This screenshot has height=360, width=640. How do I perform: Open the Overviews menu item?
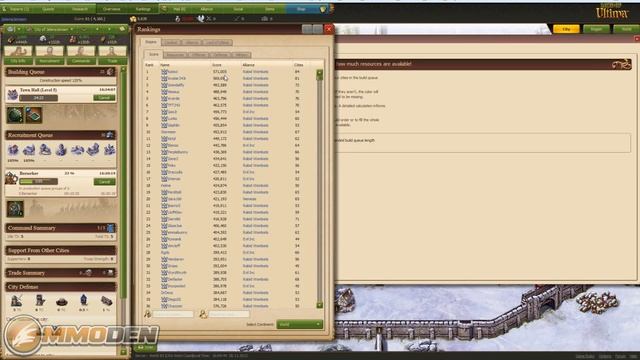(111, 9)
